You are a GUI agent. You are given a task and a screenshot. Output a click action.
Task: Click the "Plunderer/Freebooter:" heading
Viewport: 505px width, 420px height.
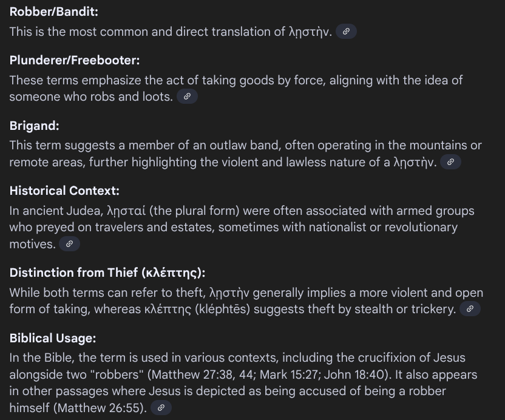(x=75, y=60)
